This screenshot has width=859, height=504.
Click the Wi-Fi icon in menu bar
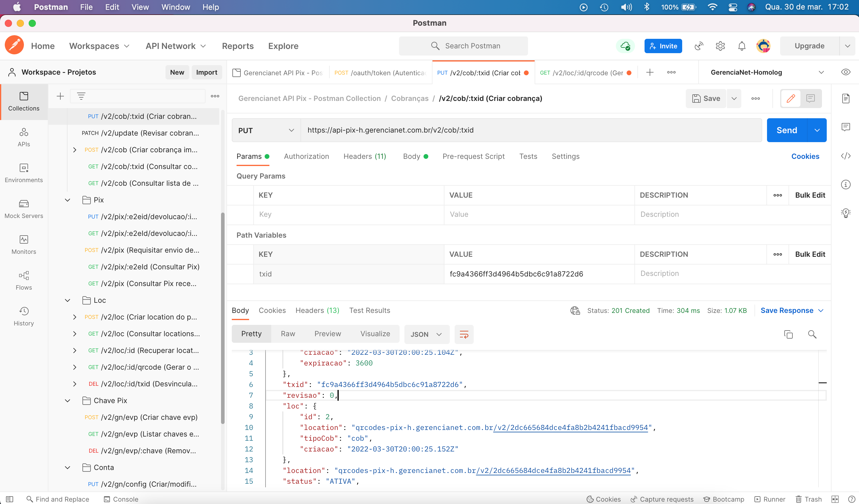point(712,7)
